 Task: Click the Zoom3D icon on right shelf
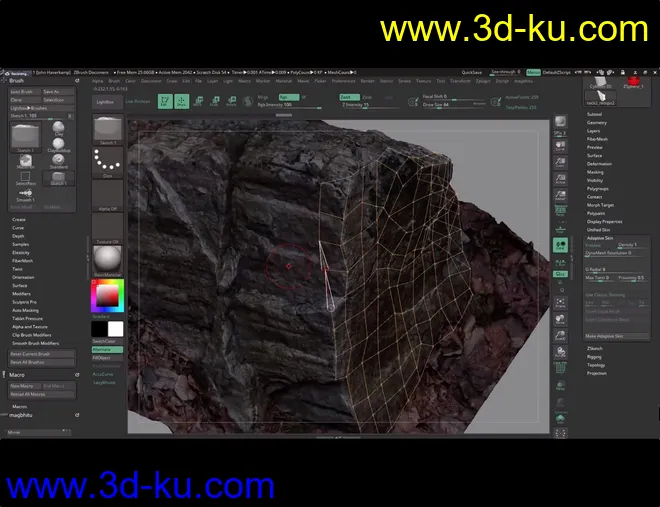pyautogui.click(x=560, y=336)
